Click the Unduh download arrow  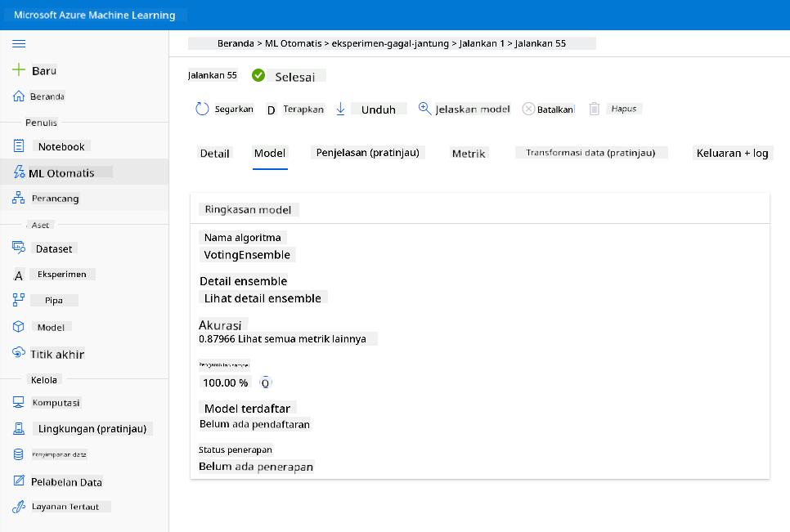tap(340, 109)
